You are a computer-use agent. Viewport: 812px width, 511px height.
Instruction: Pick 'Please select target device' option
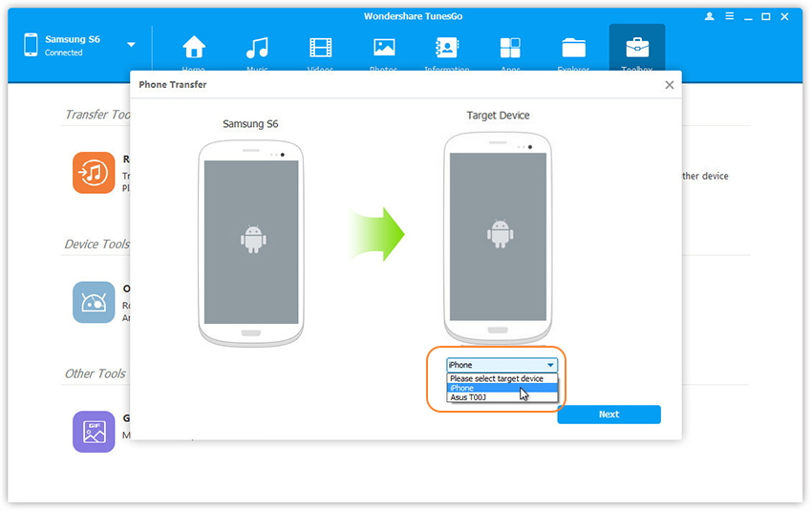tap(502, 378)
